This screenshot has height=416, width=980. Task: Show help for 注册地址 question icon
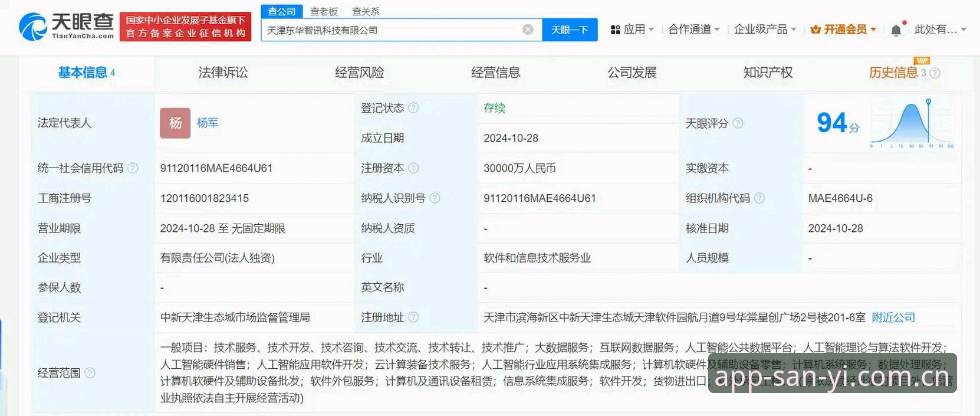[413, 317]
